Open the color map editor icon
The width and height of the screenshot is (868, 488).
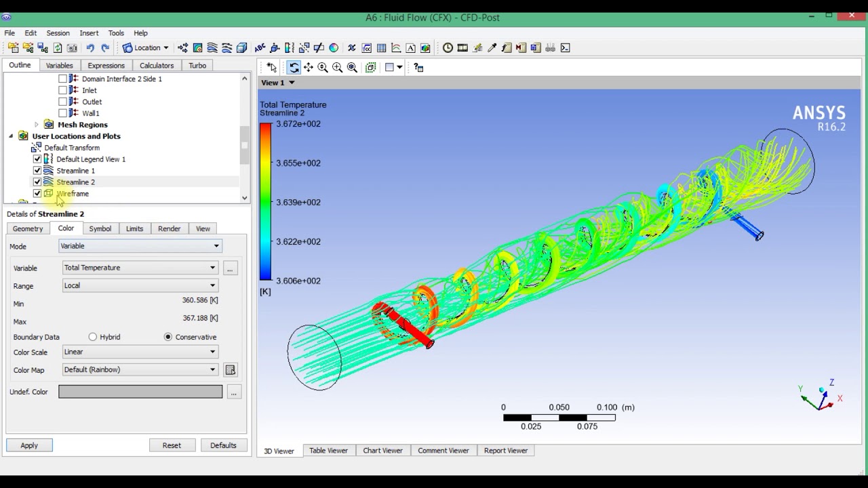(231, 370)
